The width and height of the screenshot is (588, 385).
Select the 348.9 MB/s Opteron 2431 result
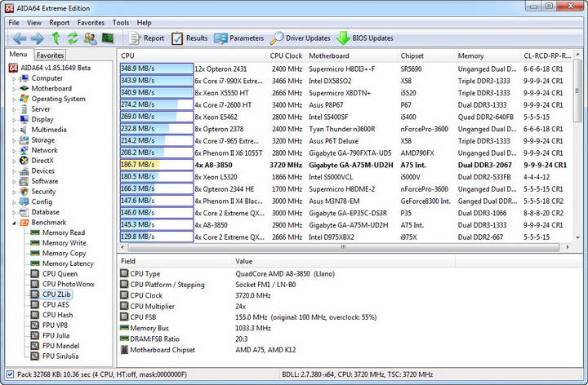click(x=345, y=69)
